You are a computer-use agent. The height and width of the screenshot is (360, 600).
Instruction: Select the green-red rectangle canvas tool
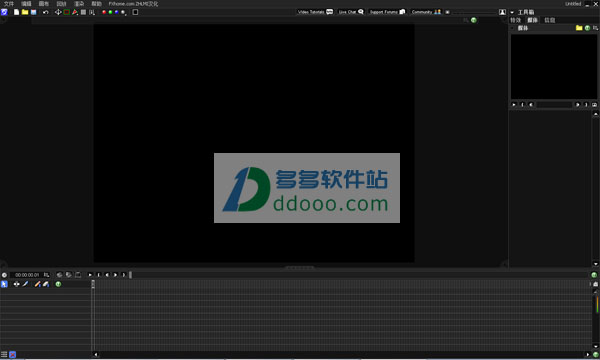tap(67, 12)
